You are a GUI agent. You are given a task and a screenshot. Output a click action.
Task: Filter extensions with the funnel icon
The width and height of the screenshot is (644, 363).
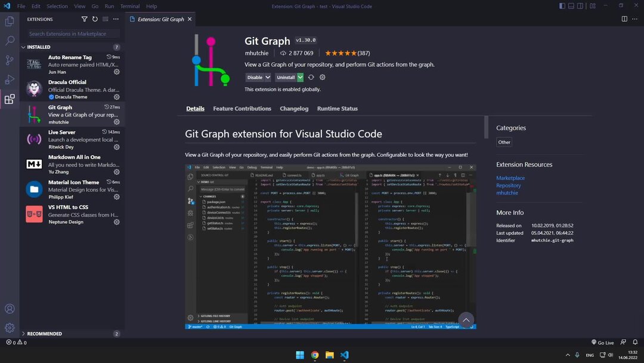click(x=84, y=19)
